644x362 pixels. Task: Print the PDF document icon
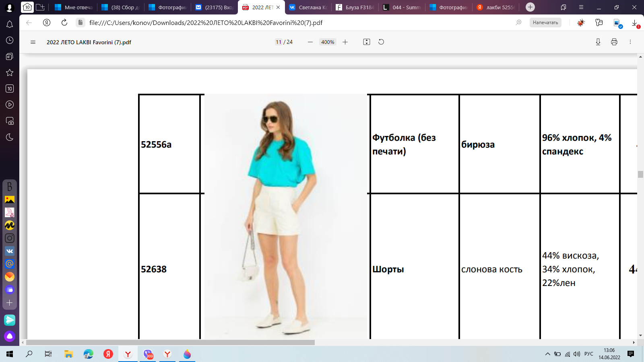pyautogui.click(x=614, y=42)
